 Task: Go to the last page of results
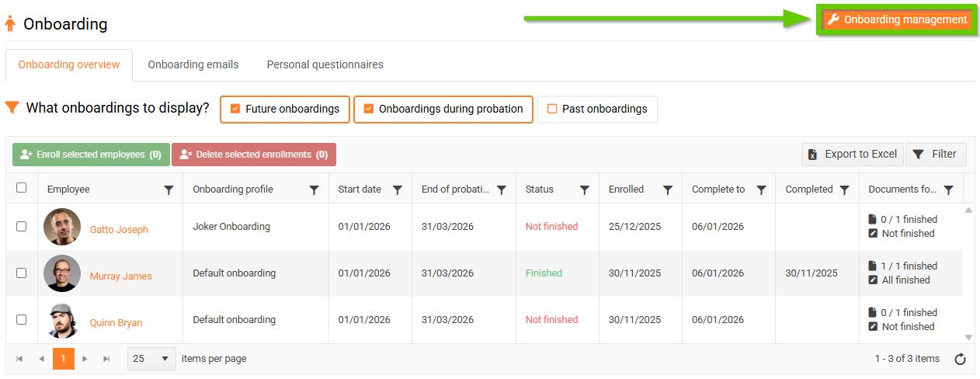[x=106, y=359]
